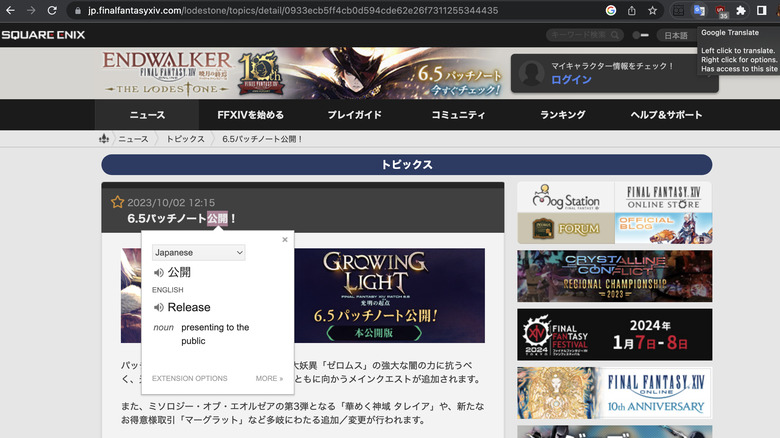Click the トピックス section header
Screen dimensions: 780x438
click(x=406, y=165)
